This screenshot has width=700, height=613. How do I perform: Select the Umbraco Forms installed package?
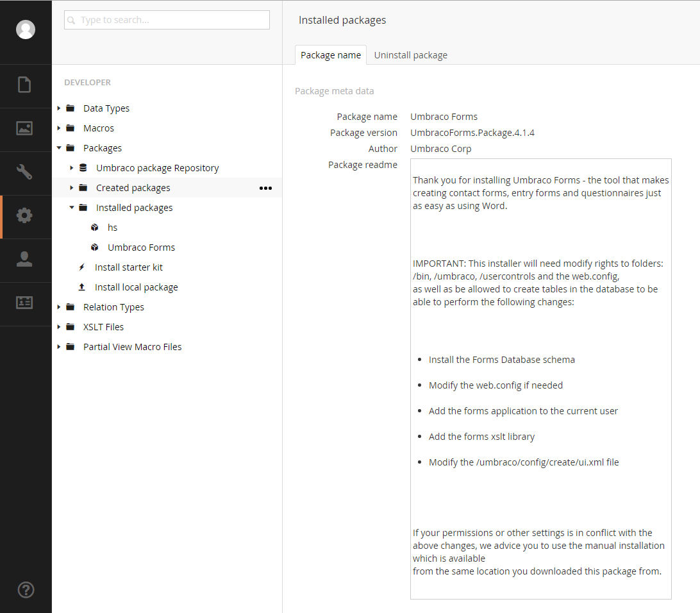142,248
